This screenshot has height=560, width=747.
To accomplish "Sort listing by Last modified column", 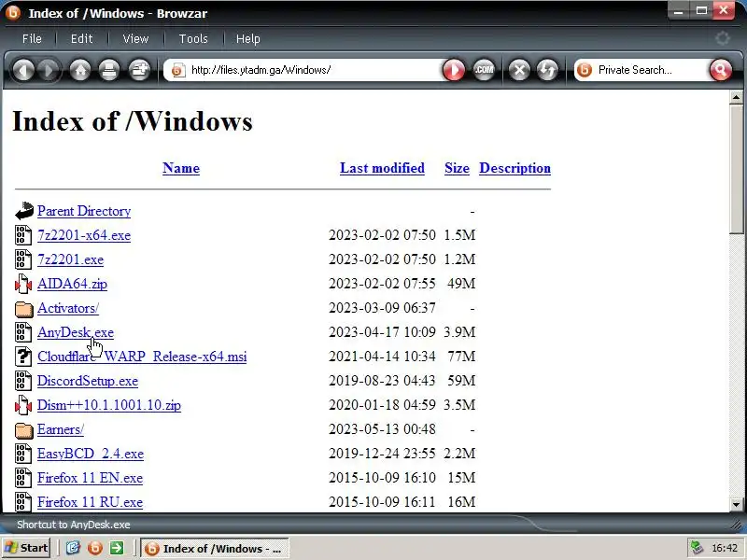I will tap(382, 168).
